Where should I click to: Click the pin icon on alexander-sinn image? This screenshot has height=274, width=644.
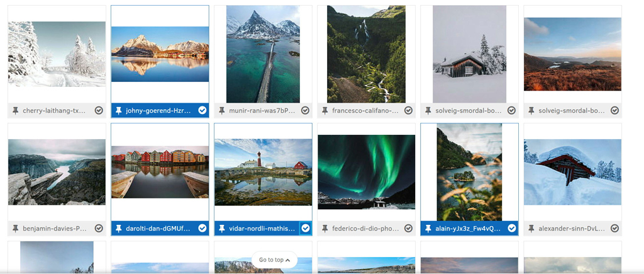[x=531, y=228]
